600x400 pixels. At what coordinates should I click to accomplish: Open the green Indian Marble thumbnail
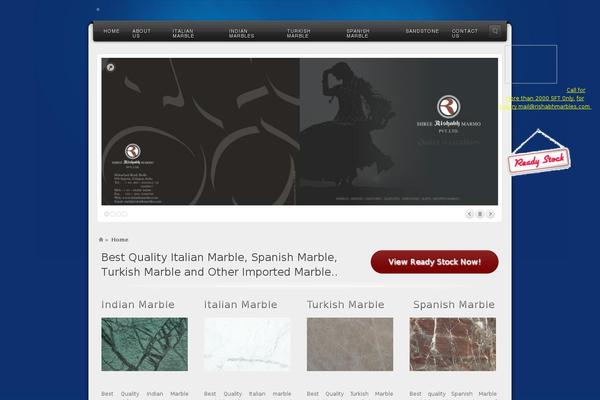[145, 344]
